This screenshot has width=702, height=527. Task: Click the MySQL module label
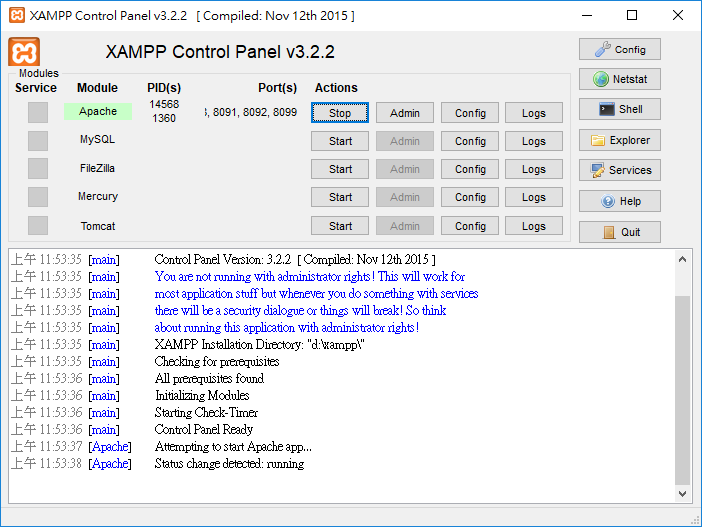tap(97, 139)
